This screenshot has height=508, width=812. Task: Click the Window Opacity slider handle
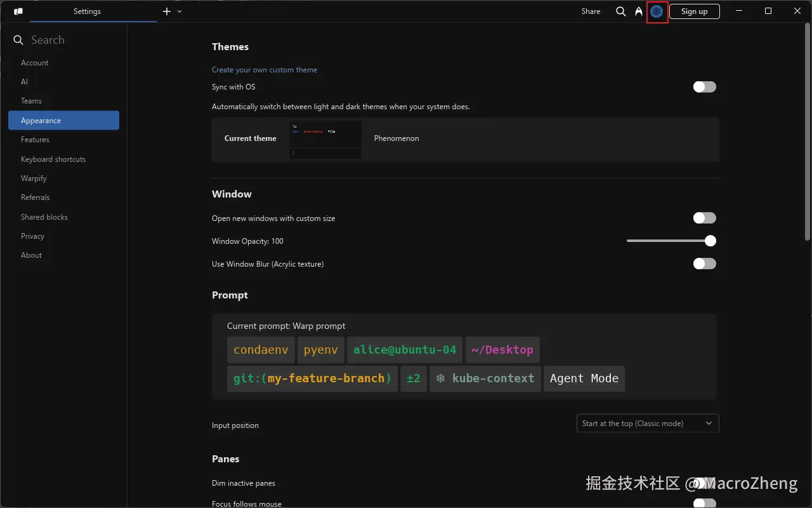coord(710,241)
